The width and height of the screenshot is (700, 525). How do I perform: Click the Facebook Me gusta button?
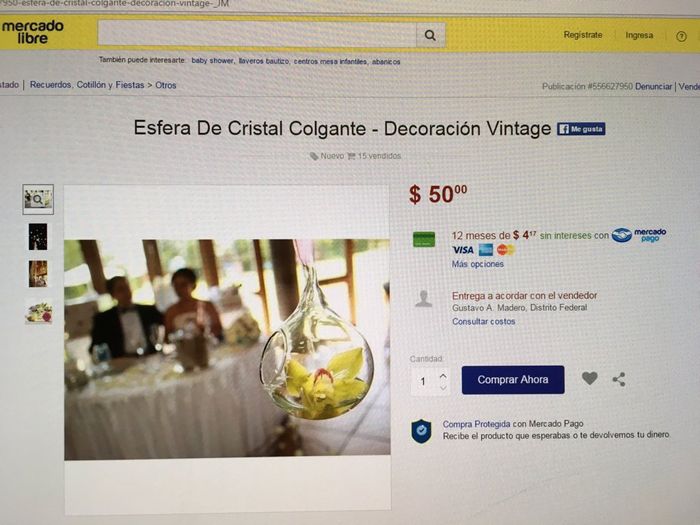[581, 129]
